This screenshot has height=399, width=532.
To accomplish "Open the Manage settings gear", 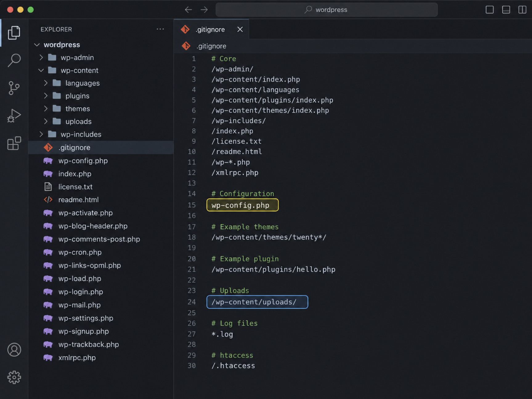I will [14, 377].
